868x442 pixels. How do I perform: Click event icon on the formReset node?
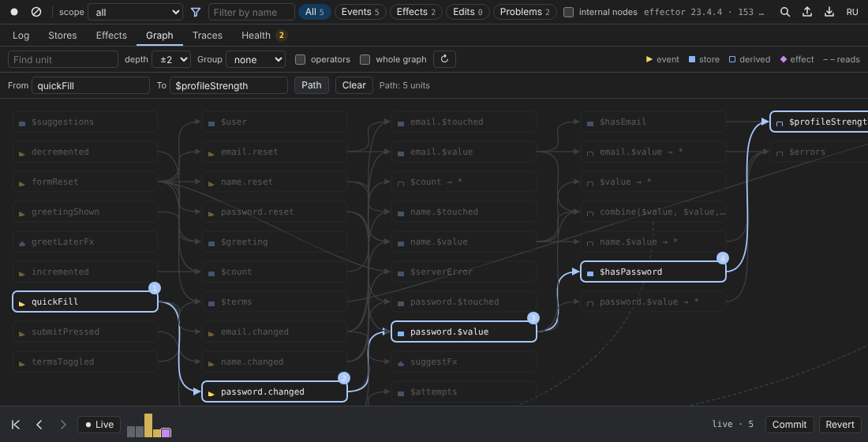click(22, 183)
